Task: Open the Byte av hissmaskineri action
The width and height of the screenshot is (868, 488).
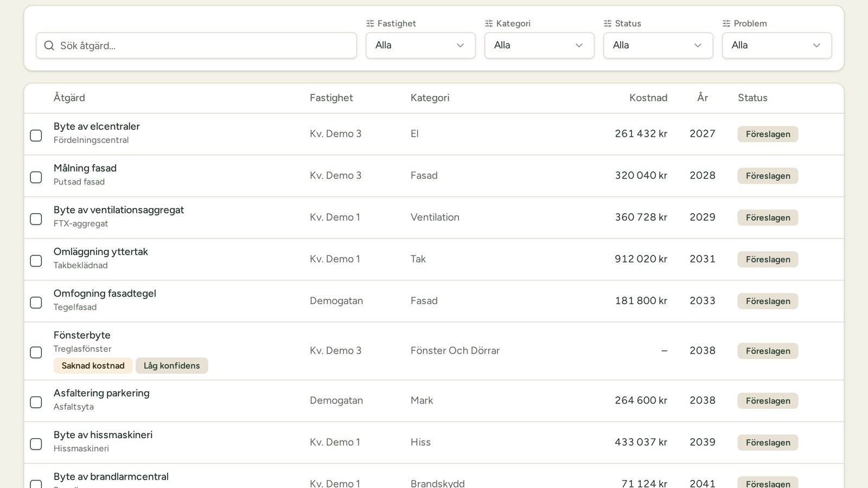Action: pyautogui.click(x=103, y=435)
